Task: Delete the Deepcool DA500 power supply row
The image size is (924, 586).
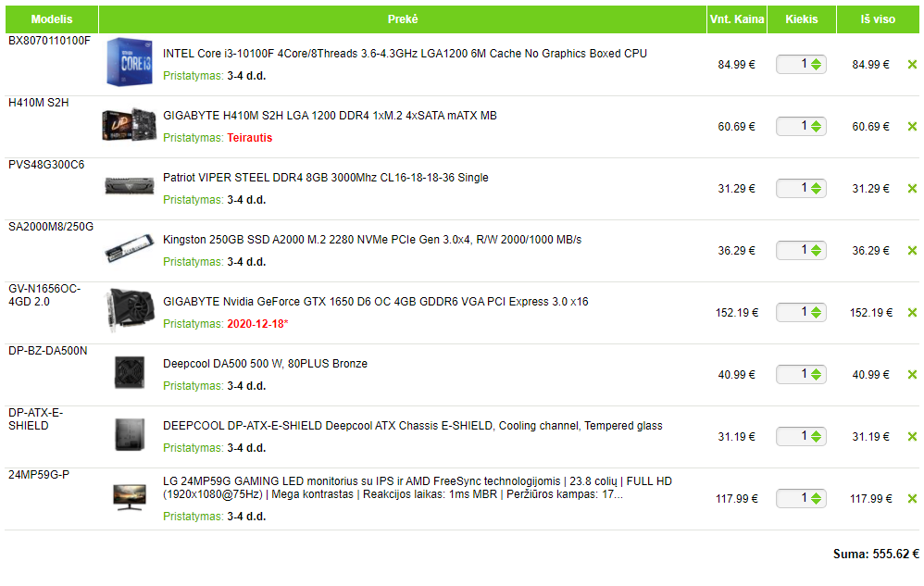Action: click(912, 375)
